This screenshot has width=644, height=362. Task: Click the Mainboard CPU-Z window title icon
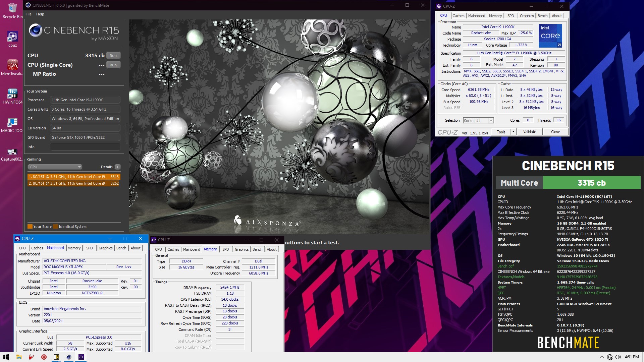(x=17, y=239)
